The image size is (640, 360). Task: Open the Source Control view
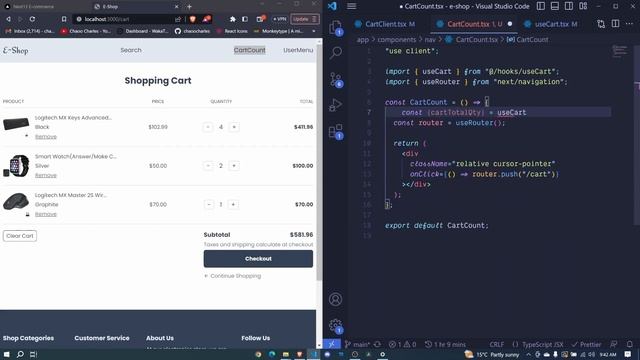[336, 79]
